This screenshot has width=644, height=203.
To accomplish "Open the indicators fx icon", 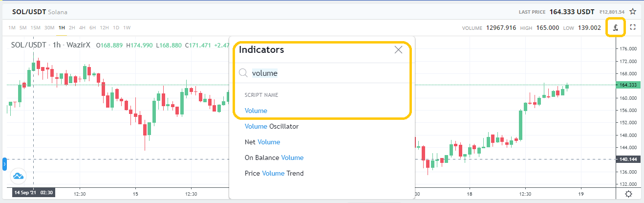I will 616,28.
